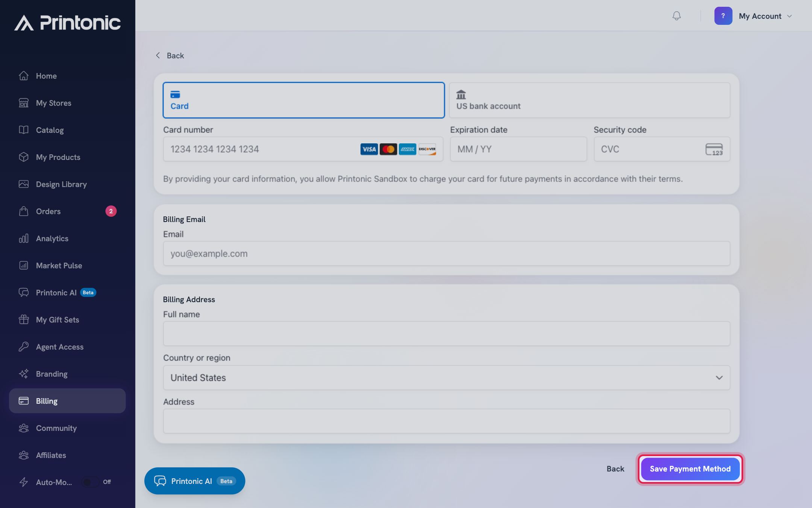Click the Printonic AI chat icon in sidebar
Viewport: 812px width, 508px height.
tap(24, 292)
